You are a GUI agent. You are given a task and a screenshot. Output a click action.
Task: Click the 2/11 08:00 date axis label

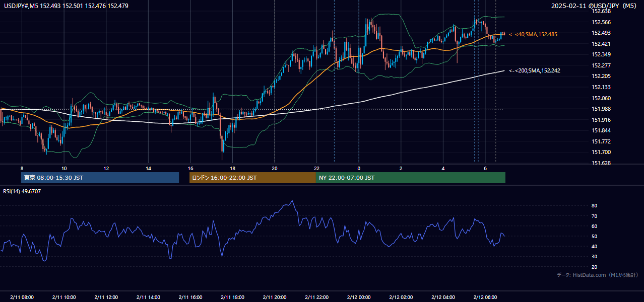click(22, 297)
